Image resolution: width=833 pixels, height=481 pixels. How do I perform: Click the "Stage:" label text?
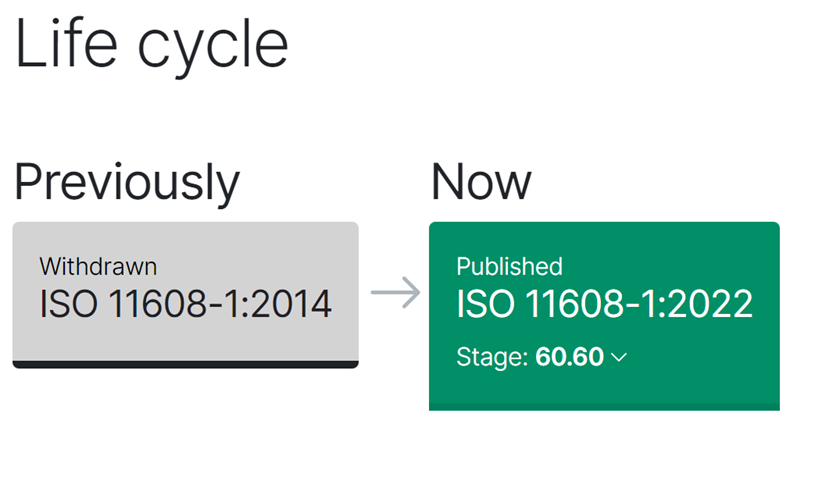click(492, 356)
